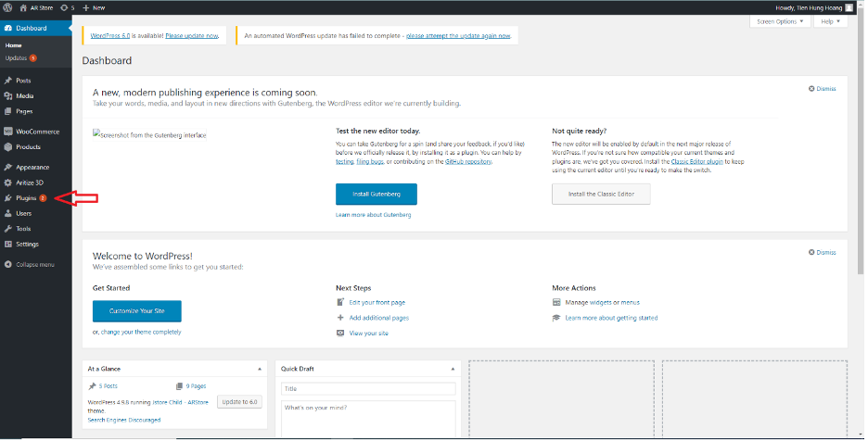The height and width of the screenshot is (441, 868).
Task: Open the WooCommerce menu
Action: point(36,132)
